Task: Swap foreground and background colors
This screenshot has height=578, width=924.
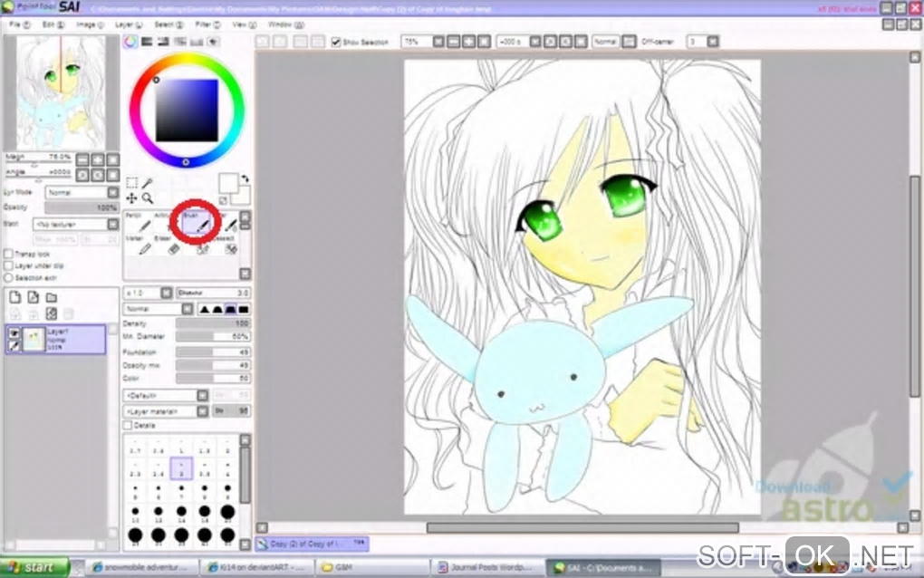Action: [x=245, y=178]
